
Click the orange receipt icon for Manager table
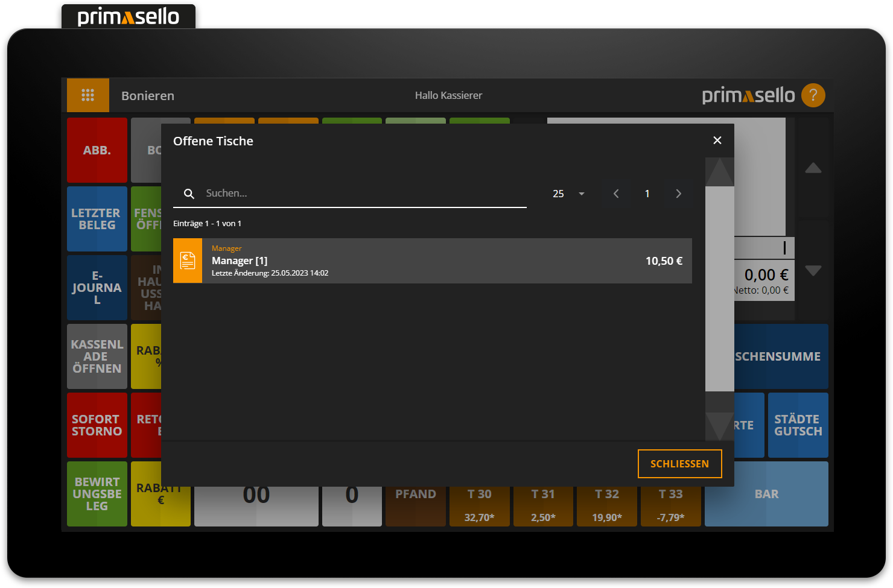click(188, 261)
